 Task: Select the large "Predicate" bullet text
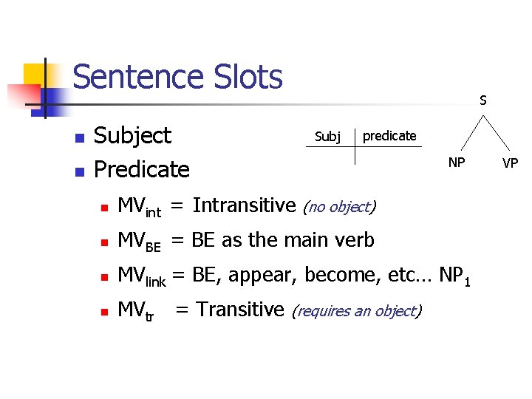pyautogui.click(x=142, y=169)
